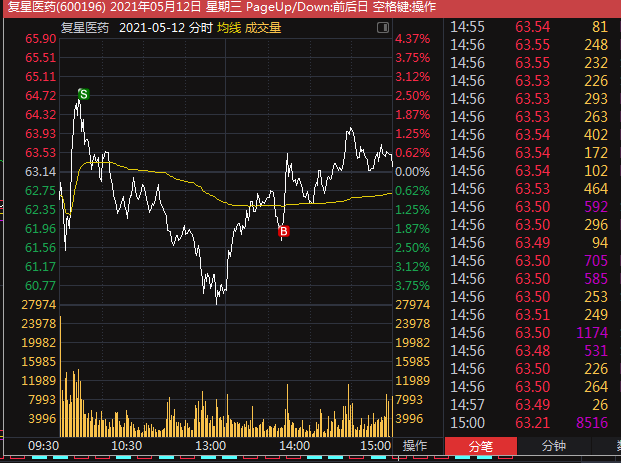Select the tick row with volume 94
621x463 pixels.
(529, 243)
